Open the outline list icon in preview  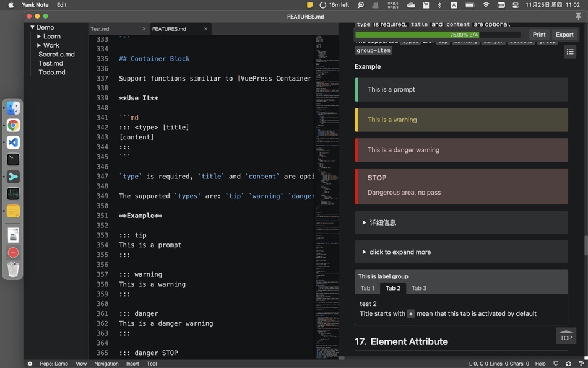point(570,52)
